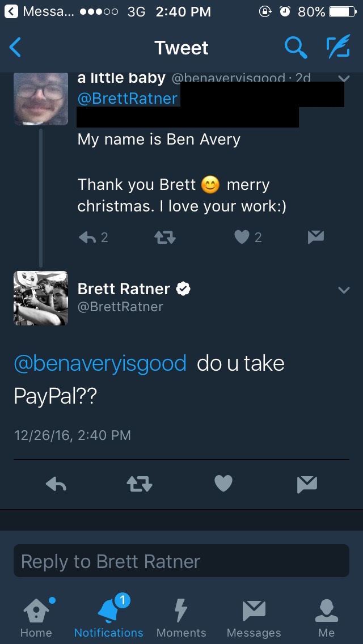Retweet Brett Ratner's PayPal tweet
Image resolution: width=363 pixels, height=644 pixels.
pyautogui.click(x=138, y=484)
